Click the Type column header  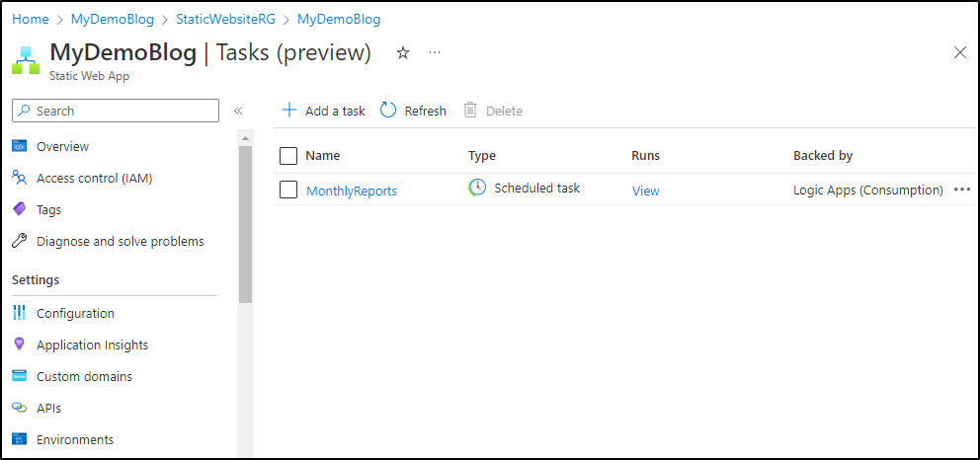click(x=482, y=156)
